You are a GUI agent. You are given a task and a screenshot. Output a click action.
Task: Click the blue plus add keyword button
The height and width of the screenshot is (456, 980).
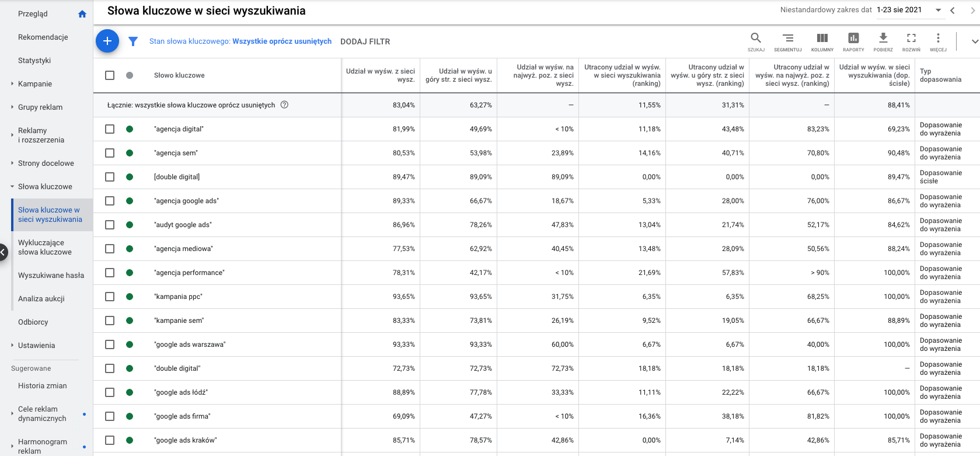(107, 41)
